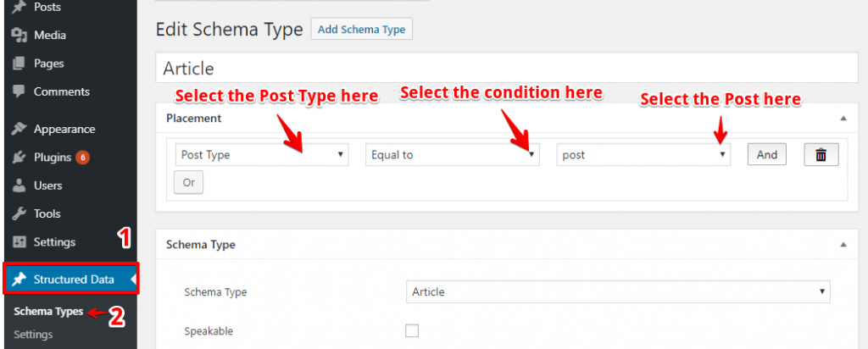Viewport: 868px width, 349px height.
Task: Enable the Speakable checkbox
Action: click(x=412, y=330)
